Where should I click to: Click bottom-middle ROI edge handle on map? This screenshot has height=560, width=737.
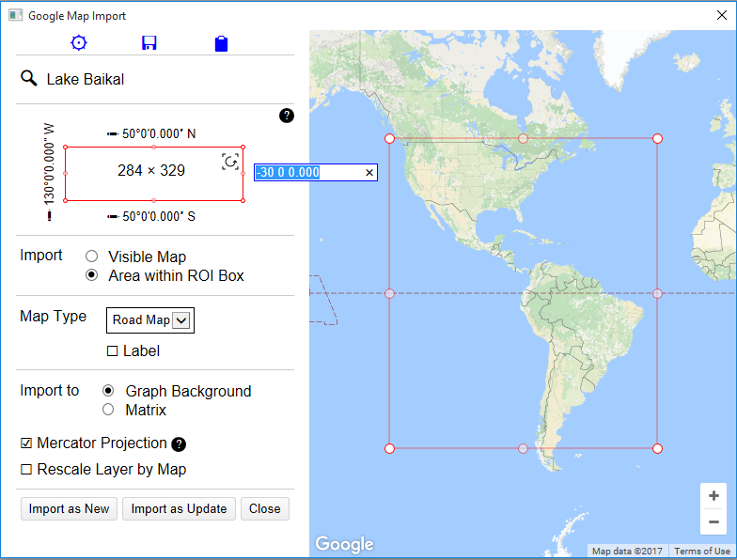coord(523,449)
